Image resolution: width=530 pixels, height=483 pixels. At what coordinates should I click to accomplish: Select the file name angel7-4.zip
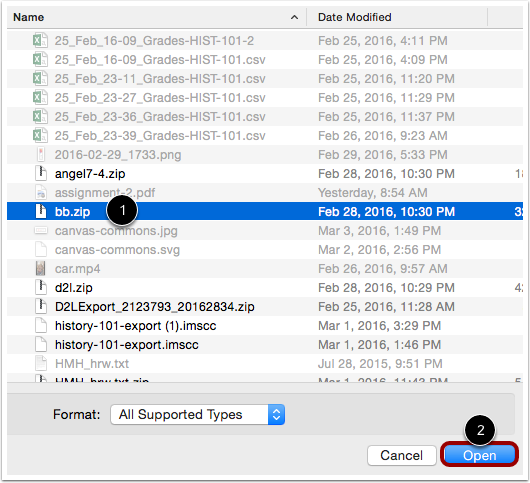tap(90, 174)
